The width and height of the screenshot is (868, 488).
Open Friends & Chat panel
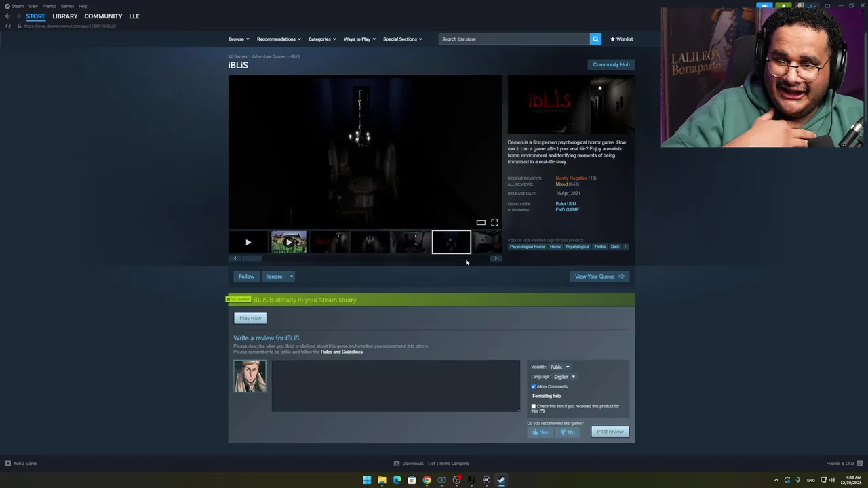click(x=843, y=464)
